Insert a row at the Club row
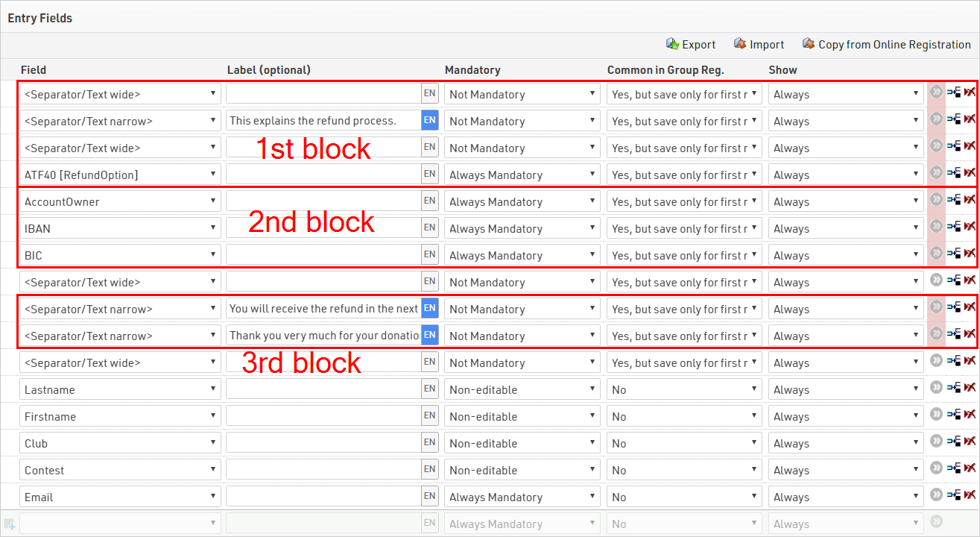The height and width of the screenshot is (537, 980). [x=954, y=442]
